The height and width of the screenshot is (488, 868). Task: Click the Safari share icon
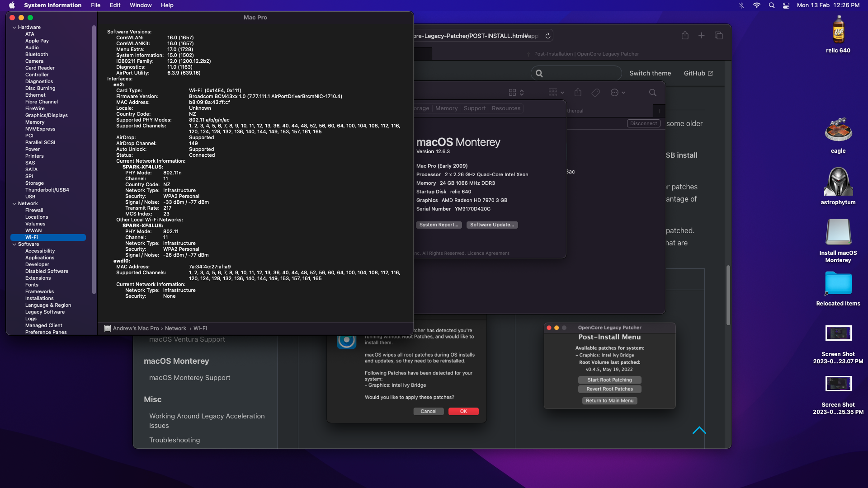click(x=685, y=36)
